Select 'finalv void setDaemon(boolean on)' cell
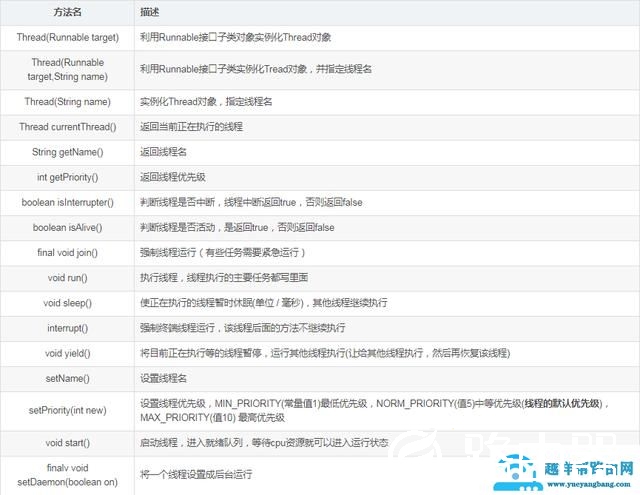640x495 pixels. tap(67, 475)
